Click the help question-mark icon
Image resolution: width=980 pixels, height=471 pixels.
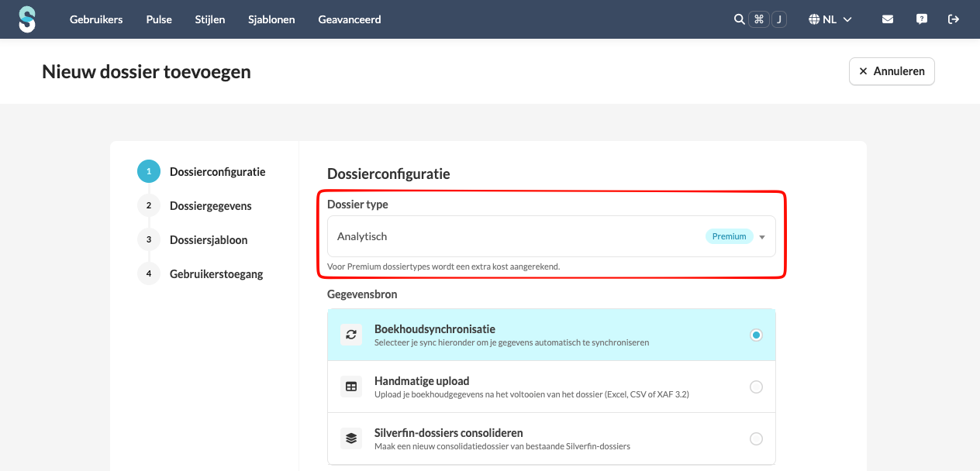(921, 19)
